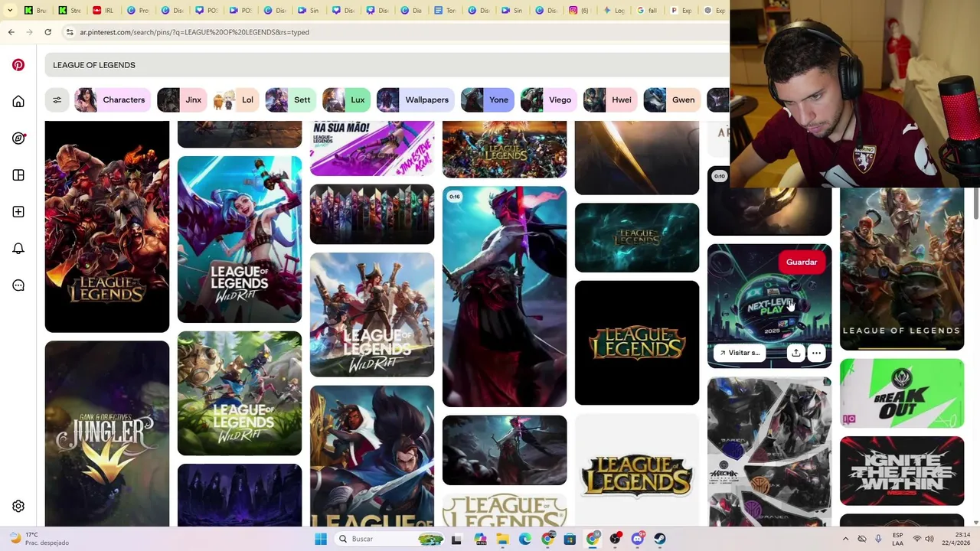Show hidden system tray icons chevron
This screenshot has width=980, height=551.
pyautogui.click(x=845, y=539)
